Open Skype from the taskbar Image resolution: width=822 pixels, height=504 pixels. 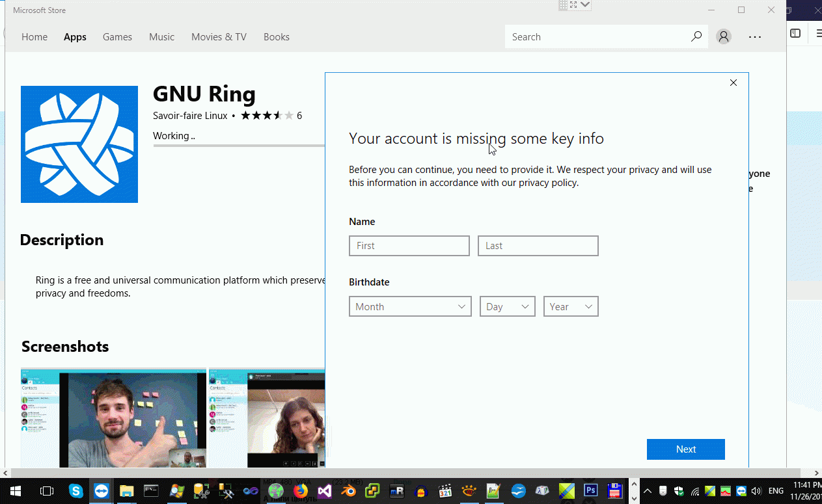(76, 491)
